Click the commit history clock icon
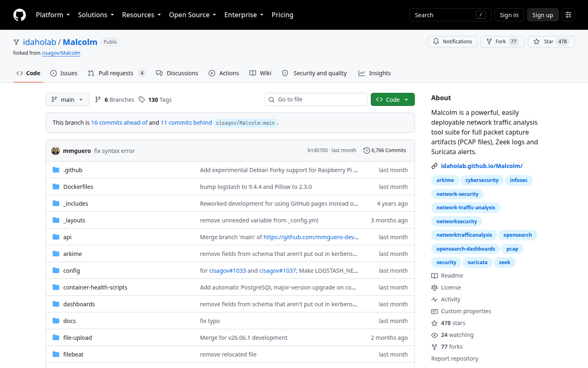 pos(366,150)
